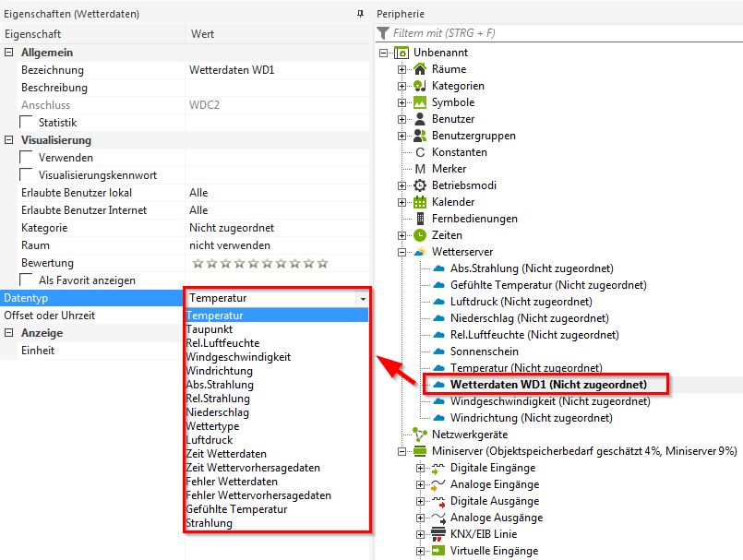
Task: Collapse the Wetterserver tree node
Action: click(402, 252)
